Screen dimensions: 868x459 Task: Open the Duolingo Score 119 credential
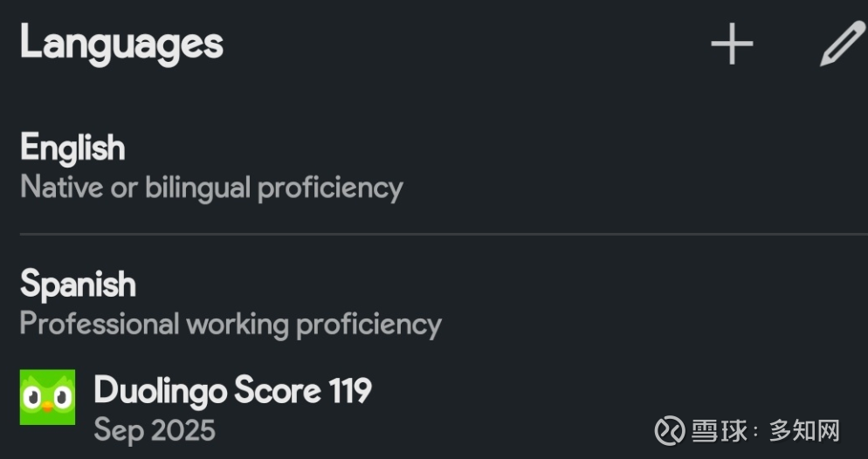click(232, 390)
